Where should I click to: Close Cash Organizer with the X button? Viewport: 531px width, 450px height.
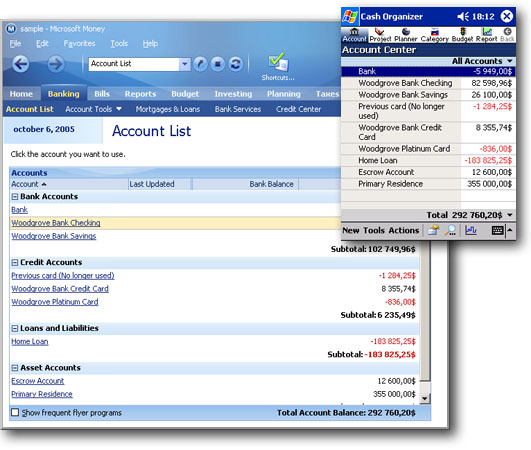507,16
